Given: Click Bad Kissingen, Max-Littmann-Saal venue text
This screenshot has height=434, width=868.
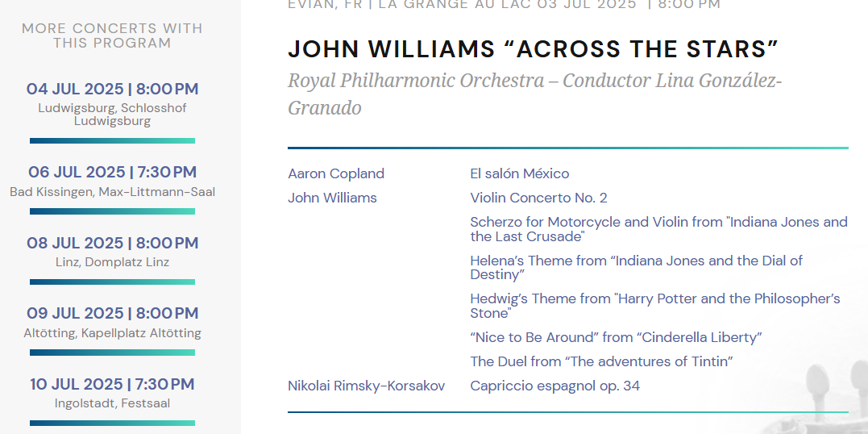Looking at the screenshot, I should (112, 192).
